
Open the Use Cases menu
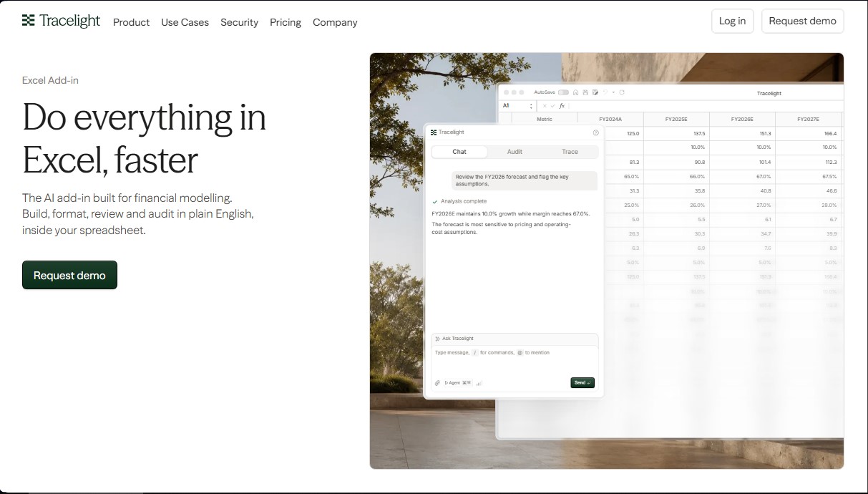[x=185, y=22]
